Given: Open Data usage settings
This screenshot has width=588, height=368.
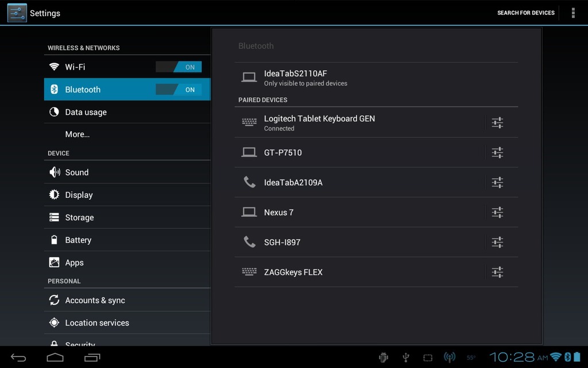Looking at the screenshot, I should click(86, 112).
